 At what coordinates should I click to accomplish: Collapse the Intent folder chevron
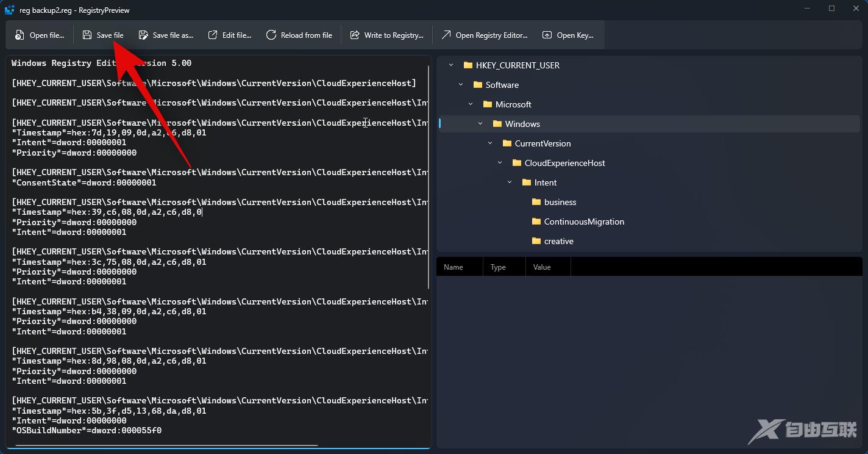pyautogui.click(x=510, y=182)
